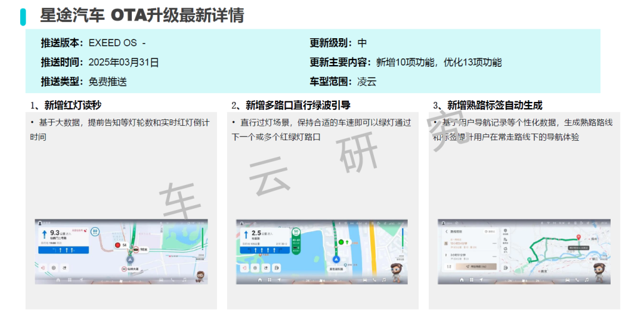
Task: Tap lion mascot in green-wave screenshot
Action: 397,273
